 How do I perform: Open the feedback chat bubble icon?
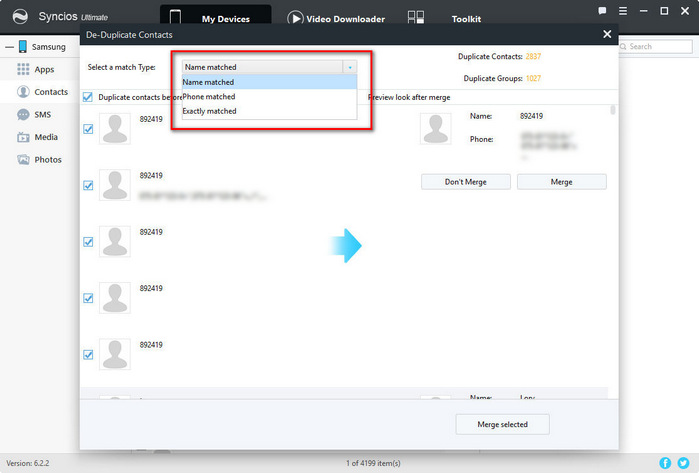click(x=602, y=11)
